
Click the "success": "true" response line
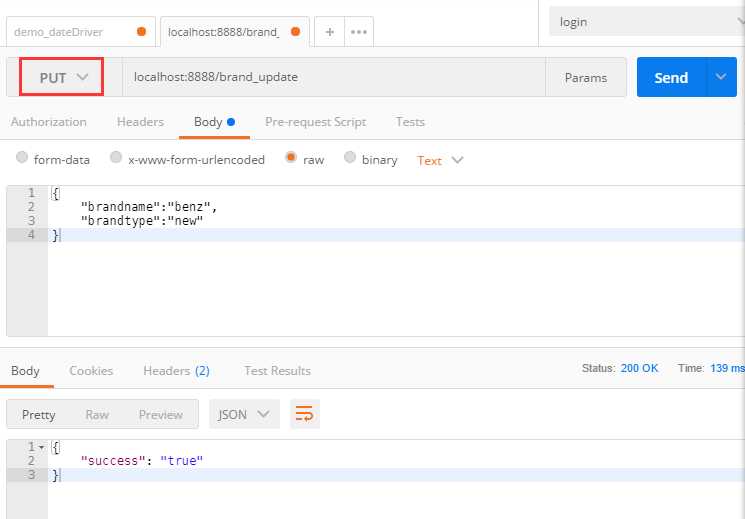click(142, 461)
